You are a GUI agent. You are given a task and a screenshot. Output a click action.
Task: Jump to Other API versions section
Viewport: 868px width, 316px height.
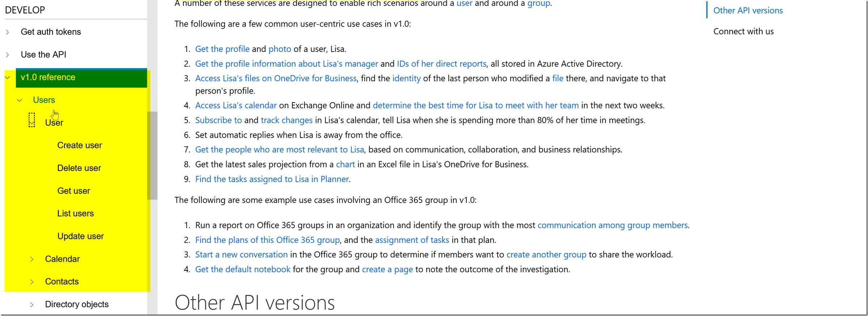click(748, 11)
